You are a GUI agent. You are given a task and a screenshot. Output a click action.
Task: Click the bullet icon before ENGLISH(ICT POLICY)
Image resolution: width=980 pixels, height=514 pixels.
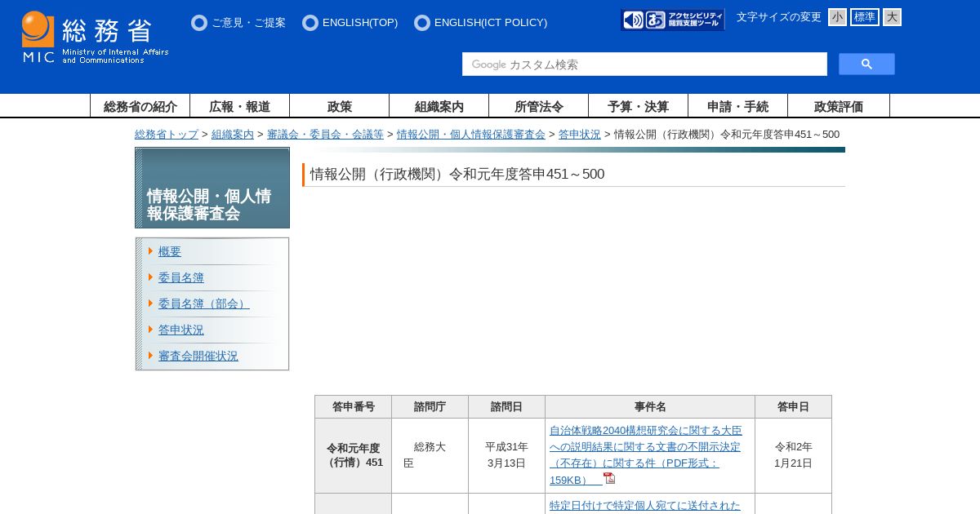click(x=422, y=23)
